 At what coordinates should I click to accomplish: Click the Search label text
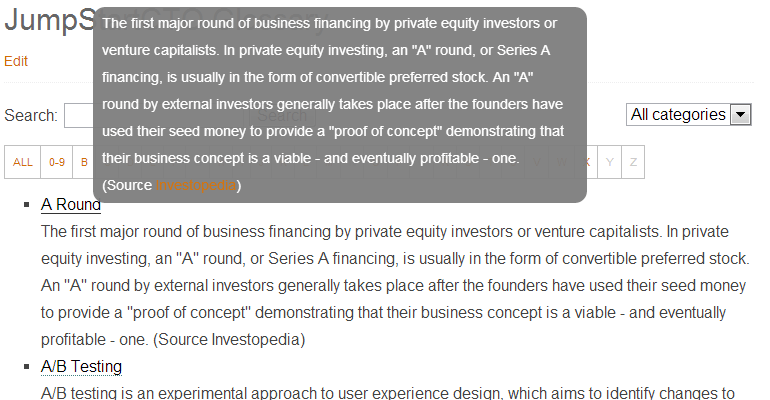tap(31, 116)
